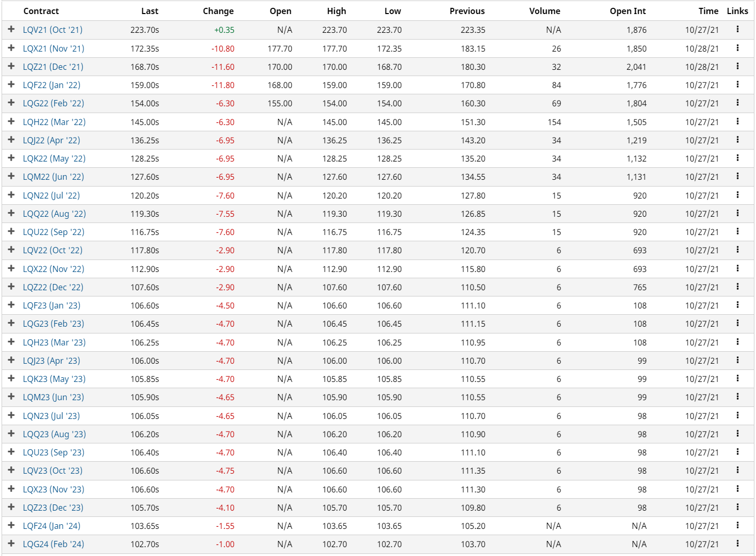Click the Contract column header
Viewport: 756px width, 556px height.
pyautogui.click(x=41, y=11)
